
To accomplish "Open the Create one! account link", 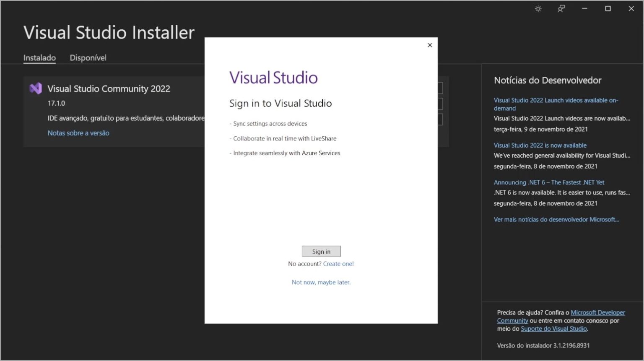I will 338,263.
